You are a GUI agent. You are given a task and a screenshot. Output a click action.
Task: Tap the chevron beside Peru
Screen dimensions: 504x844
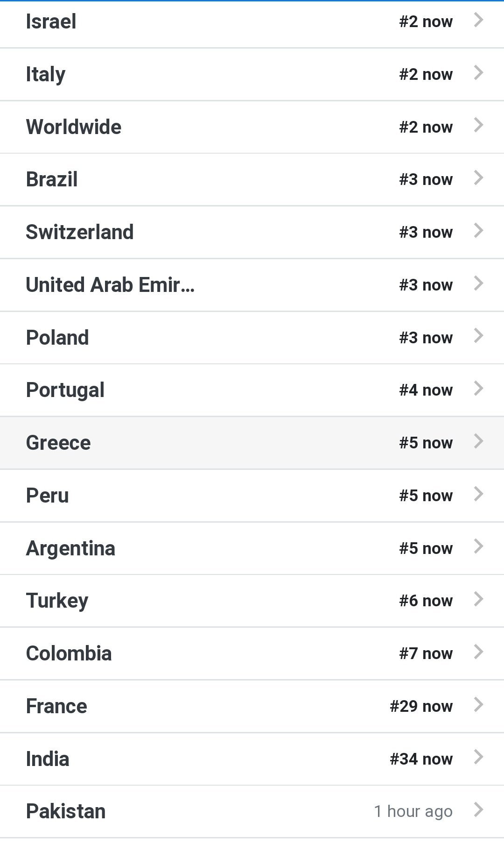[x=478, y=494]
